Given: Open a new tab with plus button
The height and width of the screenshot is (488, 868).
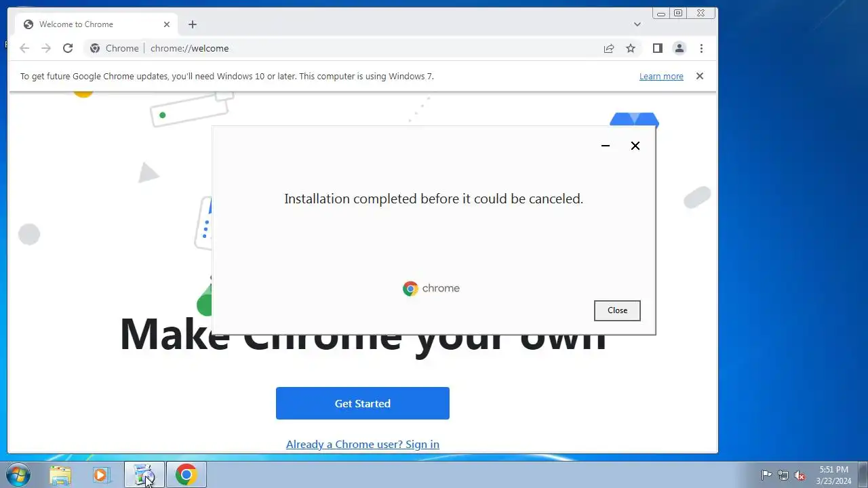Looking at the screenshot, I should [193, 24].
